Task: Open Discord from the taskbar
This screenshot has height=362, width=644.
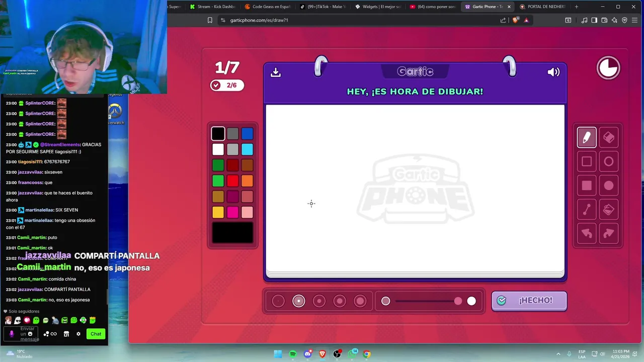Action: point(307,354)
